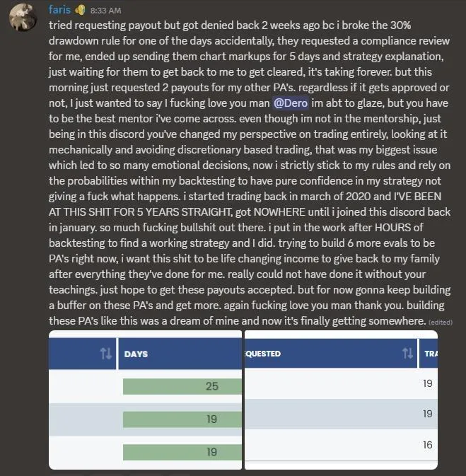Click the 8:33 AM timestamp
The image size is (466, 476).
(x=105, y=11)
